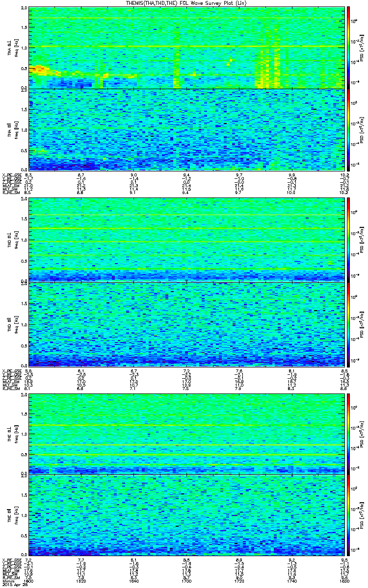Click the 1.0 frequency tick of THD B-perpendicular
The width and height of the screenshot is (368, 588).
pyautogui.click(x=25, y=240)
